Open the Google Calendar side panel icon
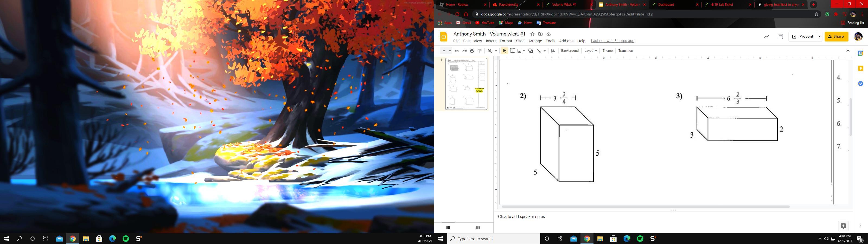The image size is (868, 244). click(861, 53)
